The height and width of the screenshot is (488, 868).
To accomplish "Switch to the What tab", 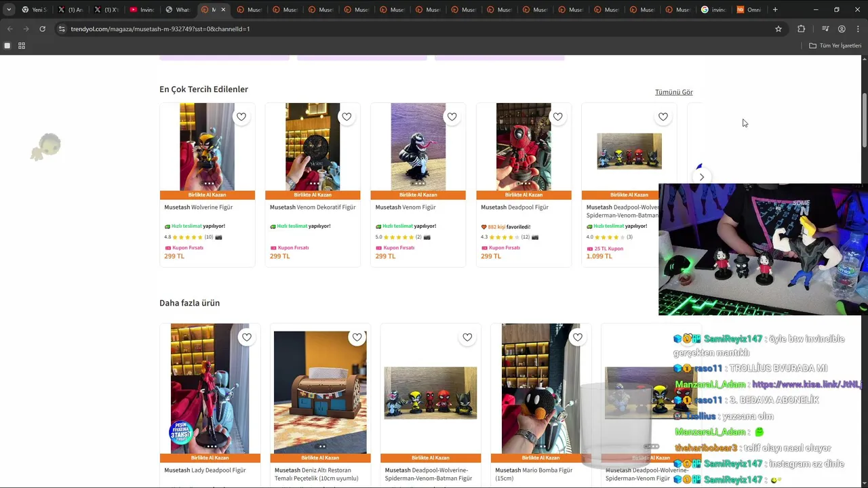I will click(178, 9).
